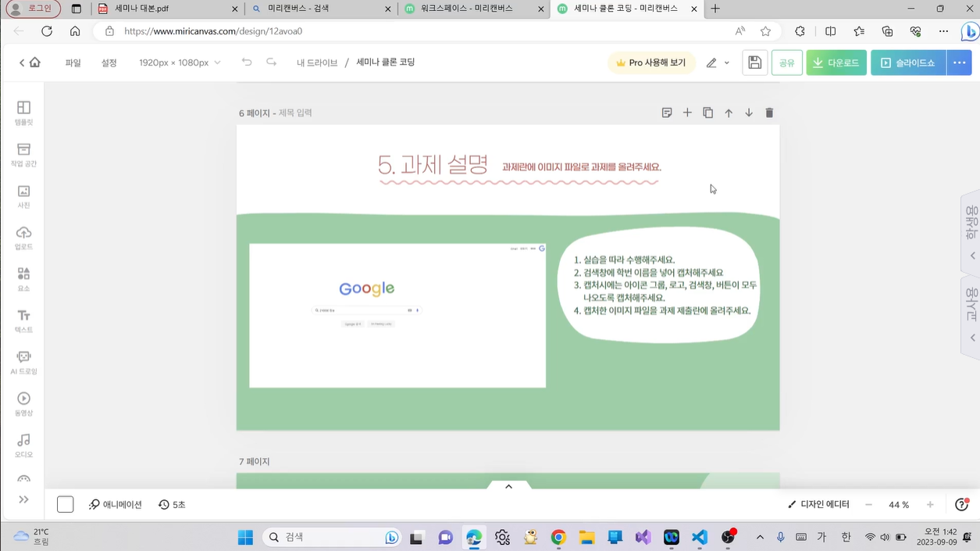Undo the last edit
The width and height of the screenshot is (980, 551).
tap(247, 63)
